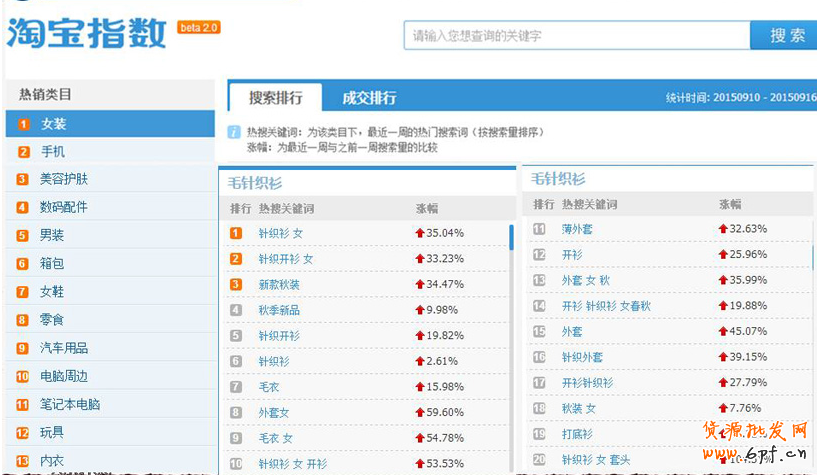Click the beta 2.0 badge
This screenshot has width=817, height=475.
[x=199, y=28]
